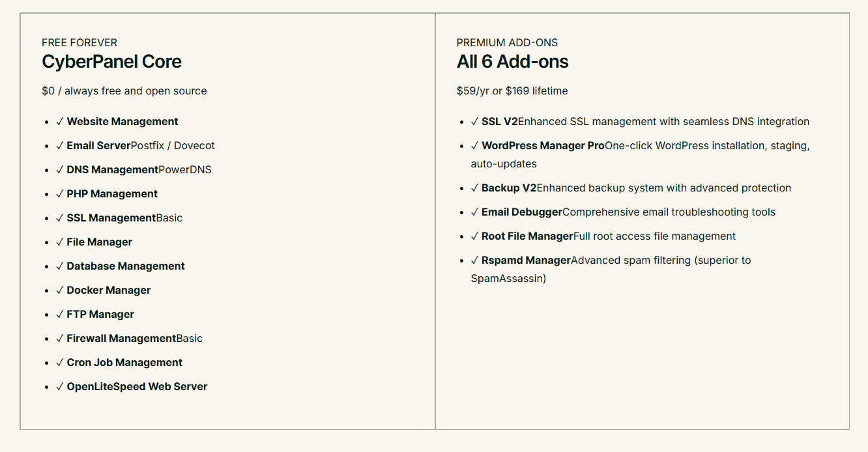Click the checkmark beside 'SSL V2'
This screenshot has height=452, width=868.
click(x=474, y=122)
